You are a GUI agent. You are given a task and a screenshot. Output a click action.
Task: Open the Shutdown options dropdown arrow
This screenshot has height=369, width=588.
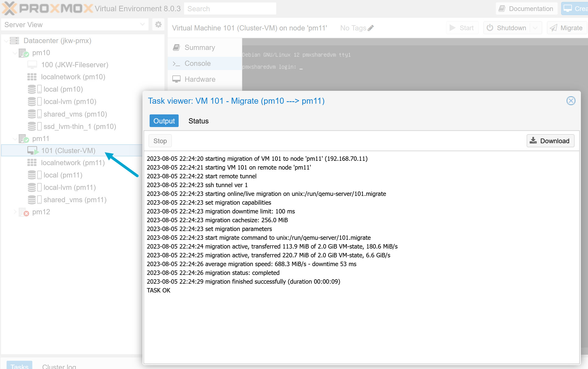[x=535, y=28]
